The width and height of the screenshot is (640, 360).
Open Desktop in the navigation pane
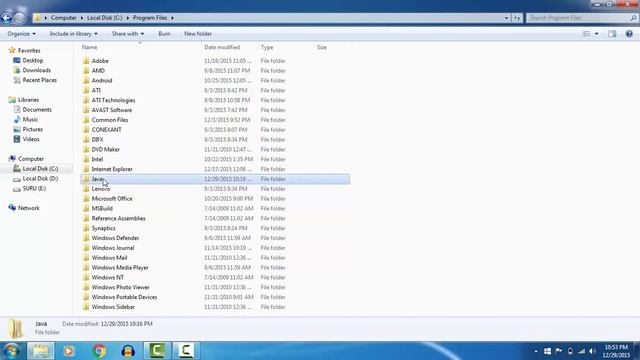click(33, 60)
